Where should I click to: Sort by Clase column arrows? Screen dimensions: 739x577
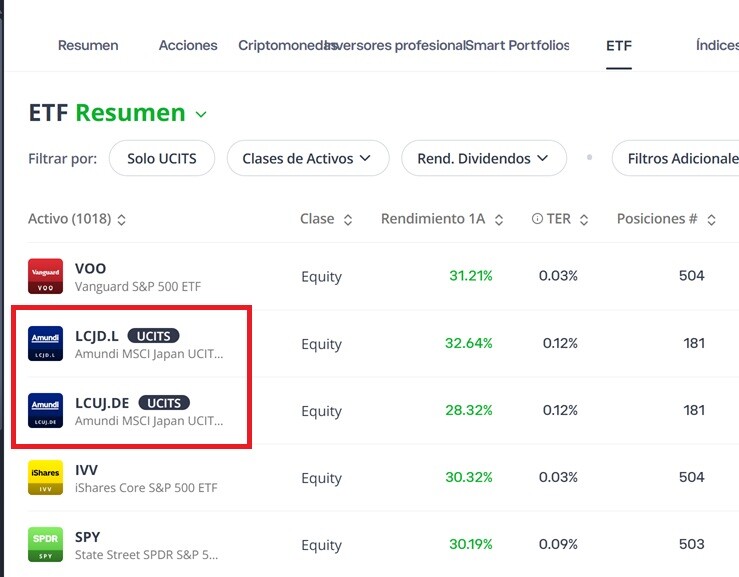point(348,220)
